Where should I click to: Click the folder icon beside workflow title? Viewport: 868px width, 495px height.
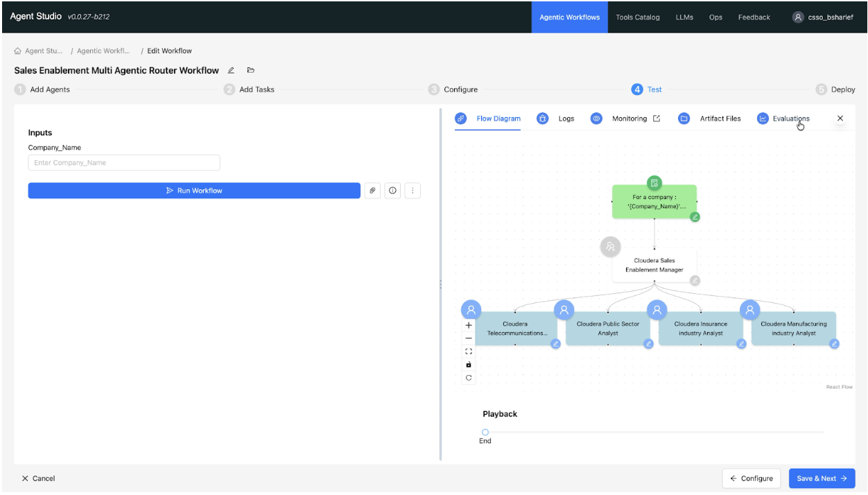pos(250,71)
